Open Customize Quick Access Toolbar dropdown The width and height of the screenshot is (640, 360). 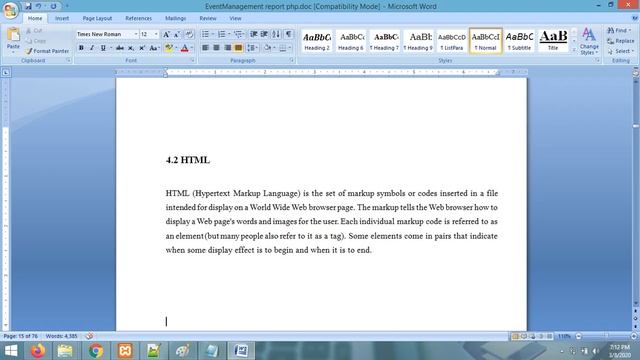coord(67,6)
